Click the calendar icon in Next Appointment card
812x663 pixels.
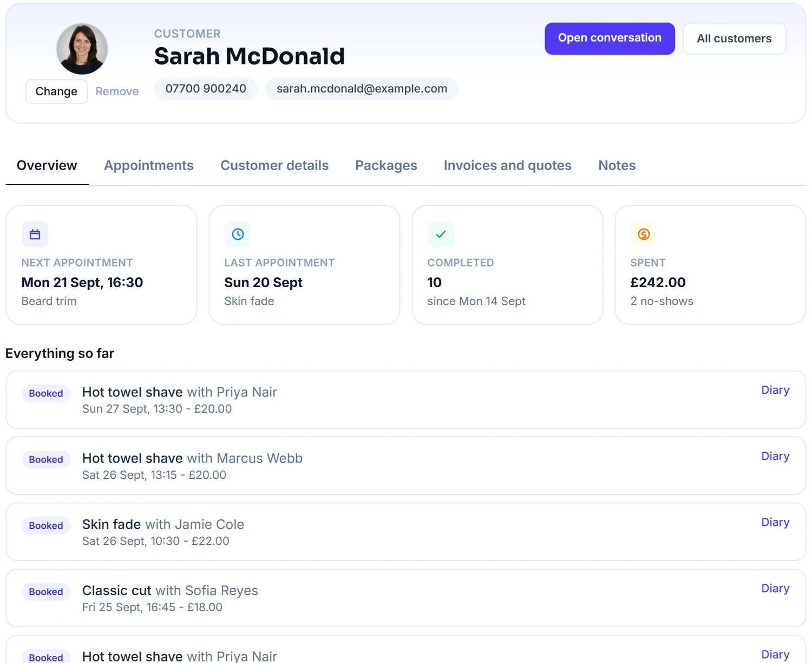35,234
